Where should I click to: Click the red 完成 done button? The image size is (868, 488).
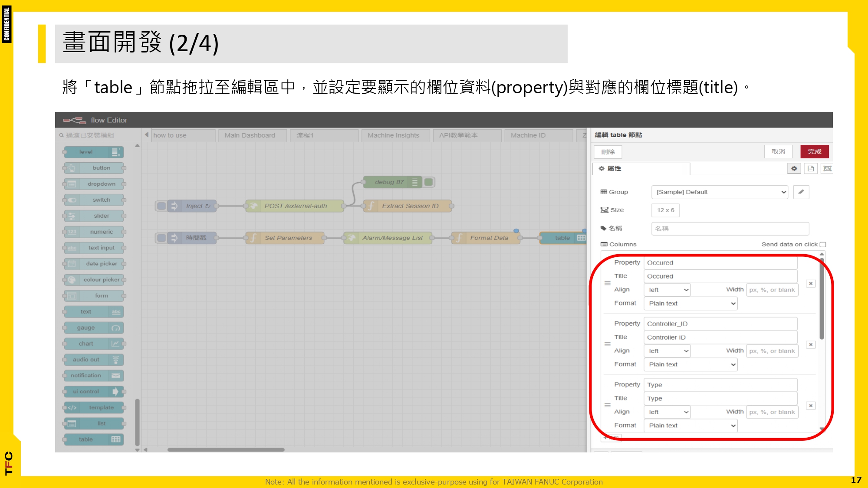click(x=814, y=151)
